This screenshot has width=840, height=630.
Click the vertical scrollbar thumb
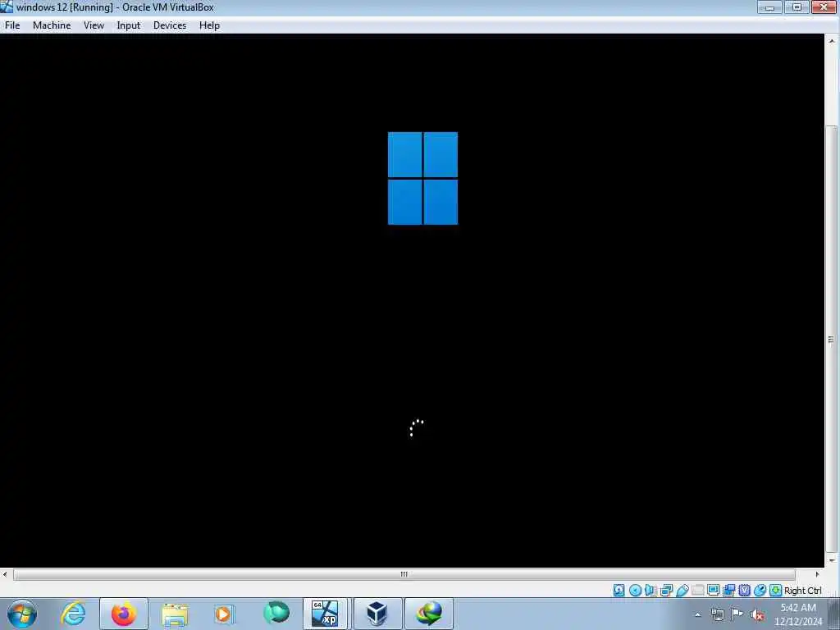(832, 339)
